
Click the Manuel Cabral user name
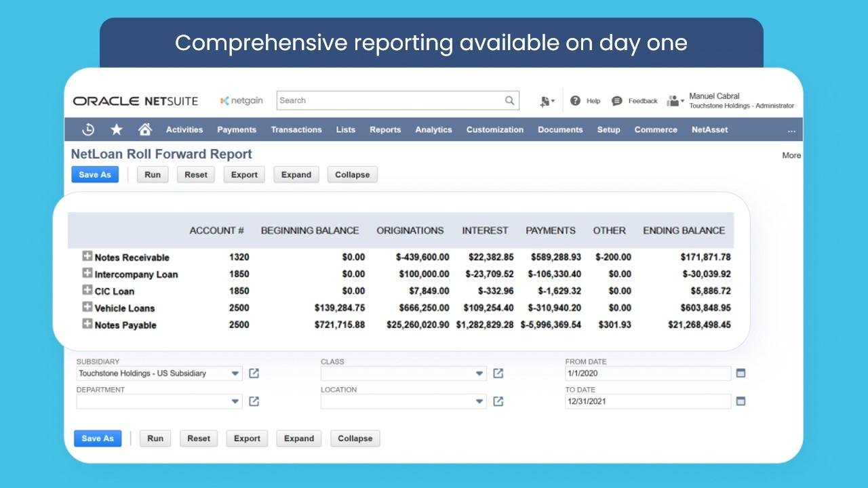714,96
